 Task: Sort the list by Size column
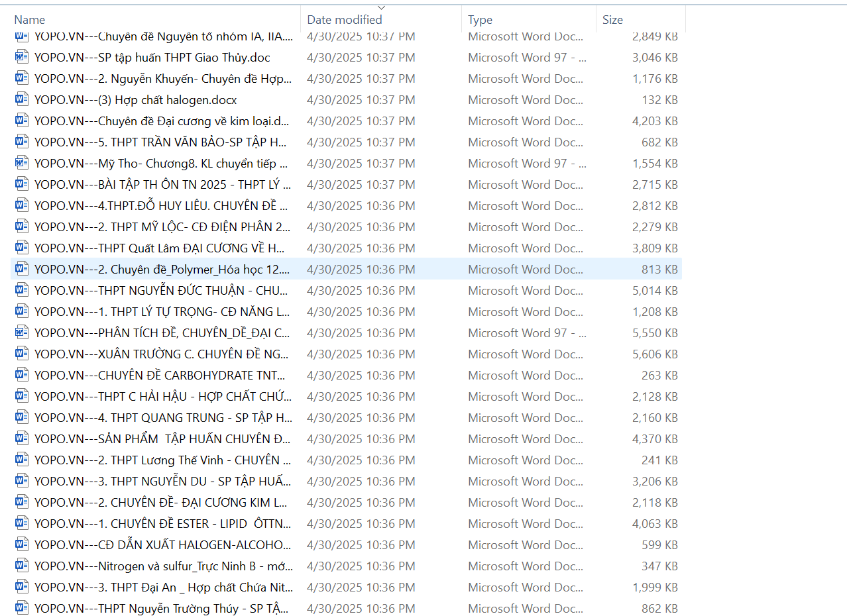tap(612, 20)
